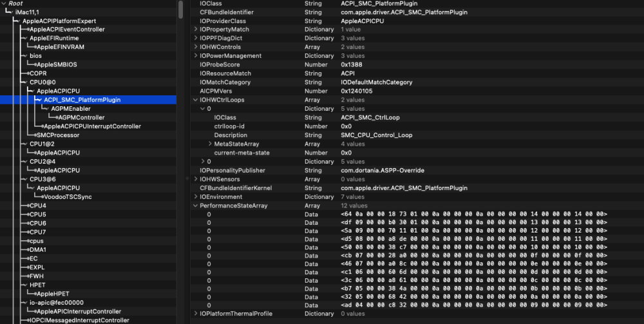Viewport: 644px width, 324px height.
Task: Collapse the PerformanceStateArray array
Action: pyautogui.click(x=196, y=205)
